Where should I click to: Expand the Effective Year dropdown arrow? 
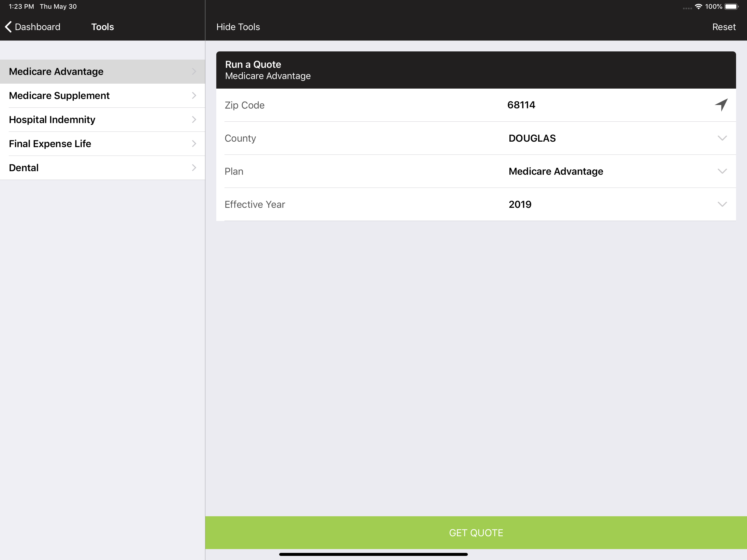click(x=722, y=204)
